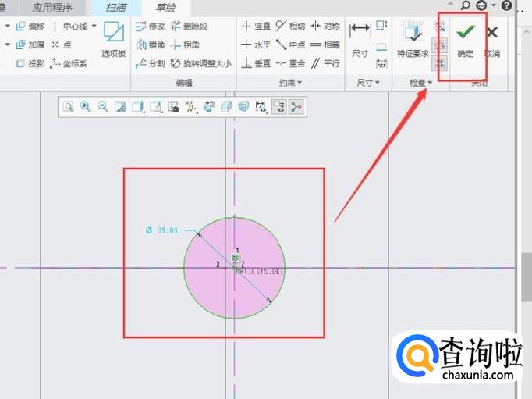
Task: Select the 点 (Point) tool
Action: (62, 45)
